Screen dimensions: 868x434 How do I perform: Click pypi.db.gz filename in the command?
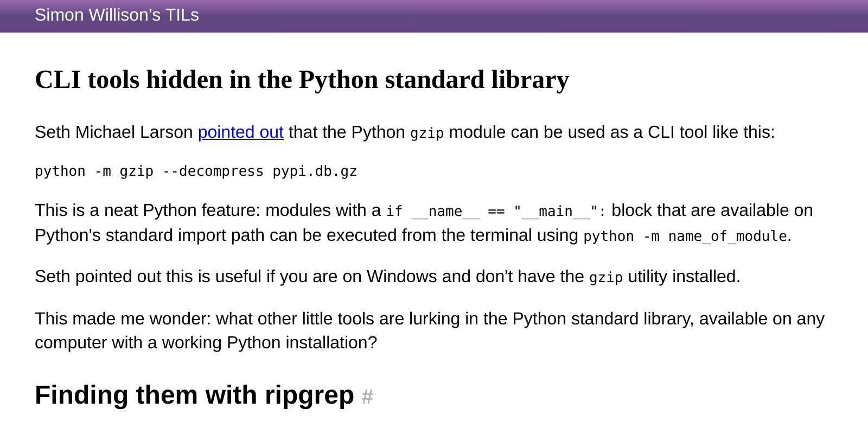[315, 171]
